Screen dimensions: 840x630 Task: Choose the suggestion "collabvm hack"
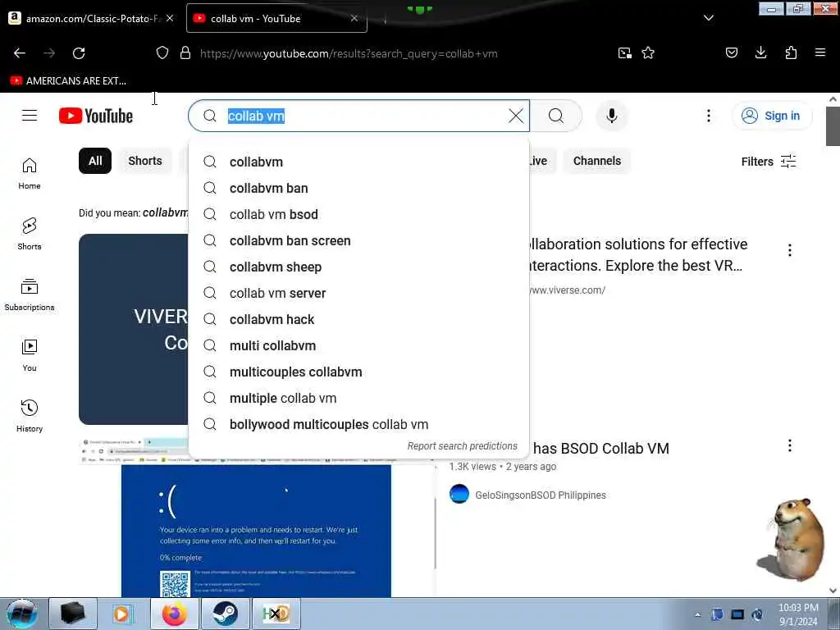tap(359, 319)
